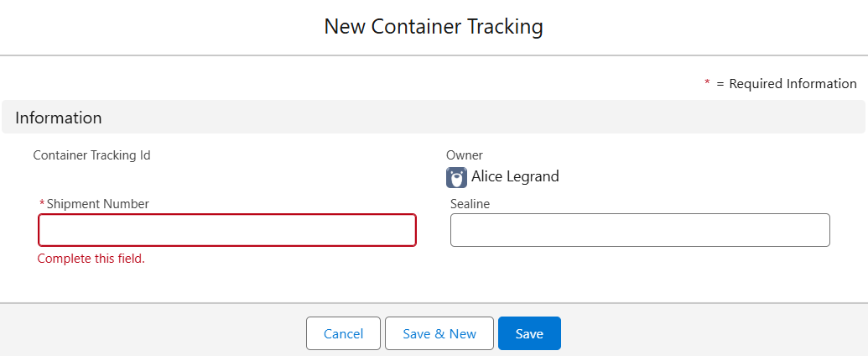
Task: Click Save & New button
Action: [x=439, y=333]
